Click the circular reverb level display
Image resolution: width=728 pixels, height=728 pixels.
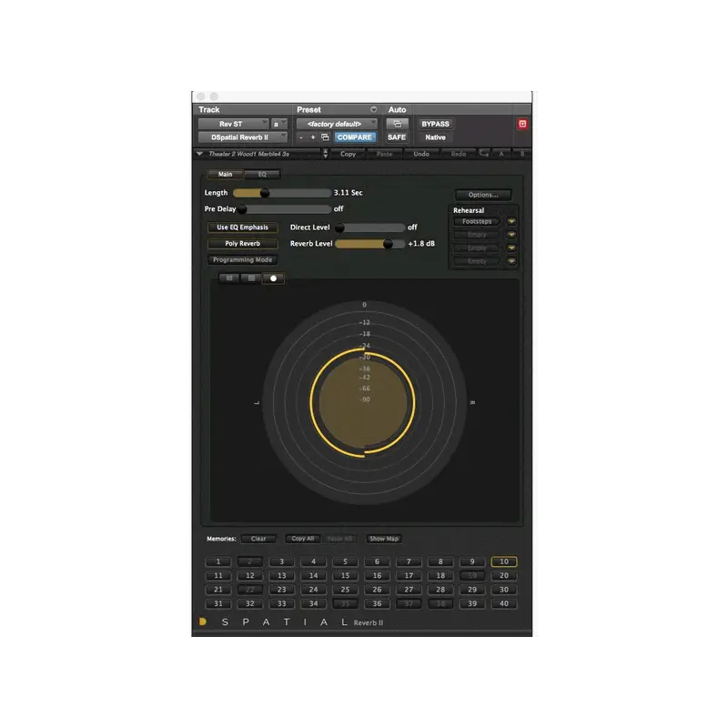[364, 402]
